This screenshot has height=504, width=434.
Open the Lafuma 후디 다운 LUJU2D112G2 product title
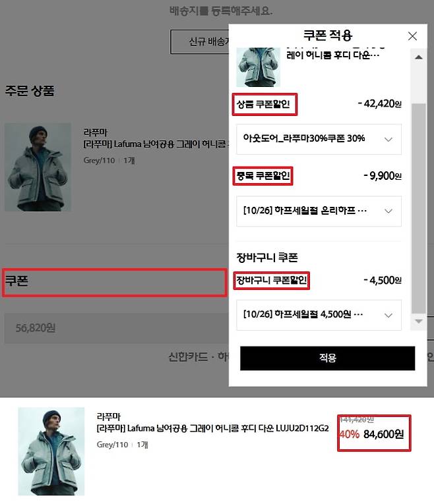pyautogui.click(x=212, y=428)
